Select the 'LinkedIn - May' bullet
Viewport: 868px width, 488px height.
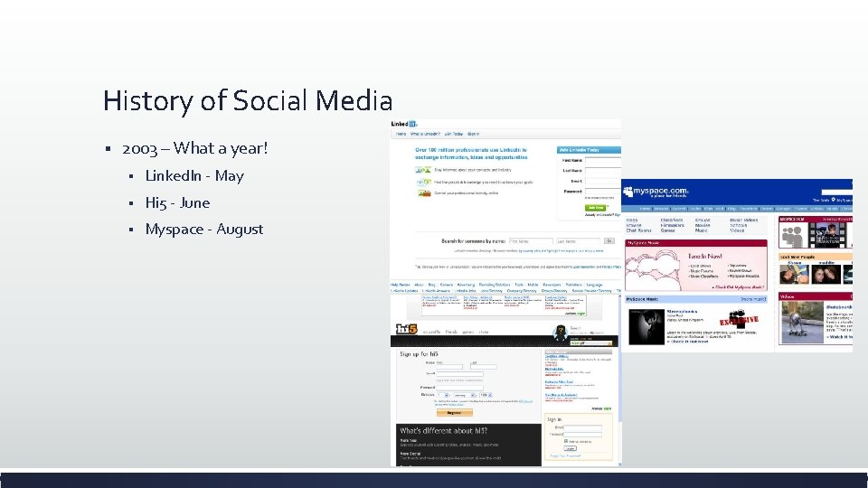tap(194, 176)
